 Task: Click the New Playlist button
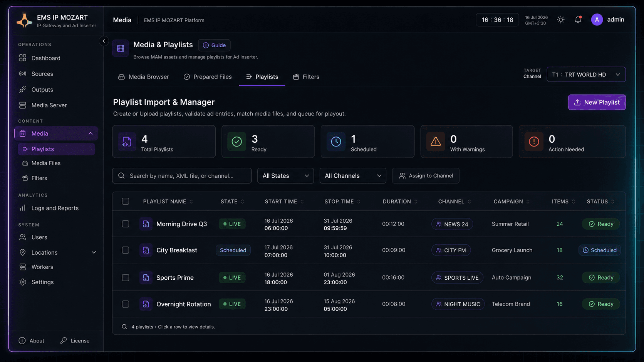click(x=597, y=102)
